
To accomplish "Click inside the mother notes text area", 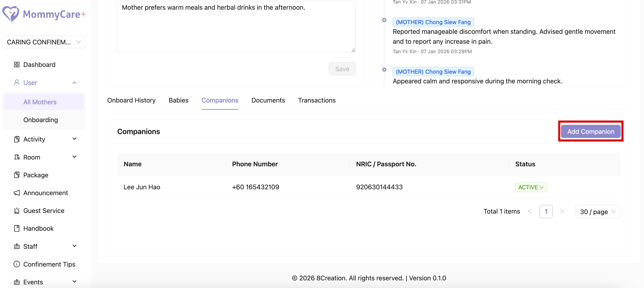I will coord(236,27).
